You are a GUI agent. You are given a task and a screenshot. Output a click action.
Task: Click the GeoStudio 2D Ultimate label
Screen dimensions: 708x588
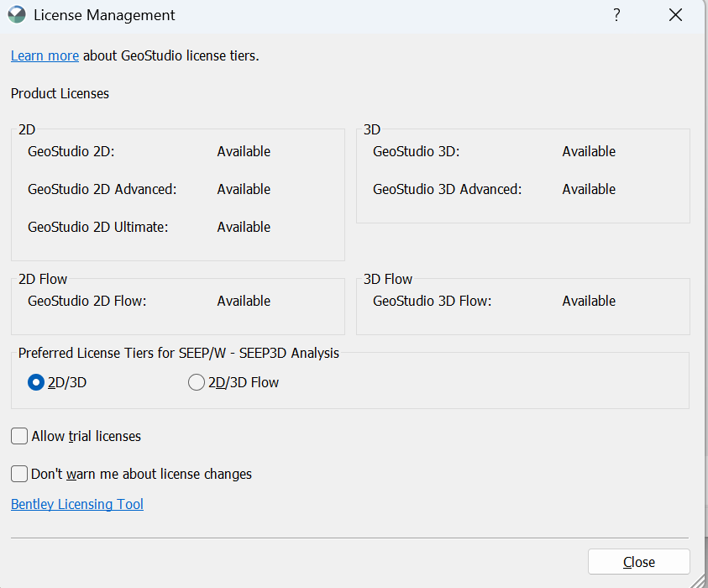tap(97, 227)
